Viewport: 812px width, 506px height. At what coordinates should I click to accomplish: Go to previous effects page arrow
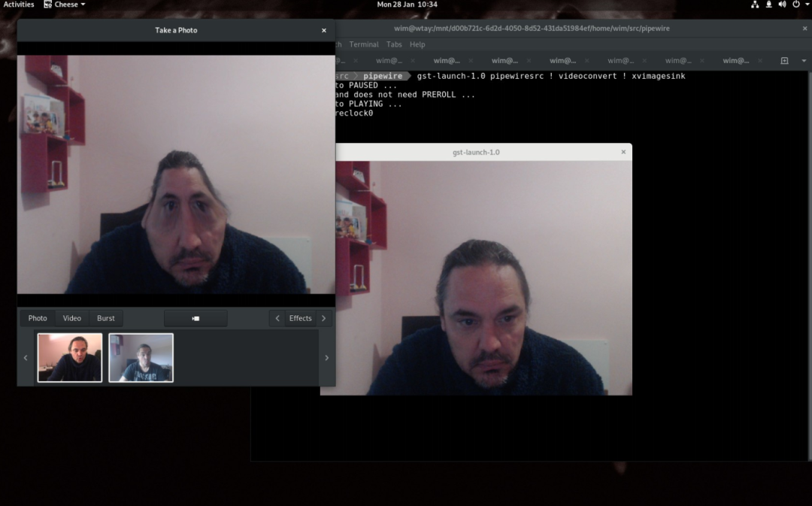[x=277, y=318]
